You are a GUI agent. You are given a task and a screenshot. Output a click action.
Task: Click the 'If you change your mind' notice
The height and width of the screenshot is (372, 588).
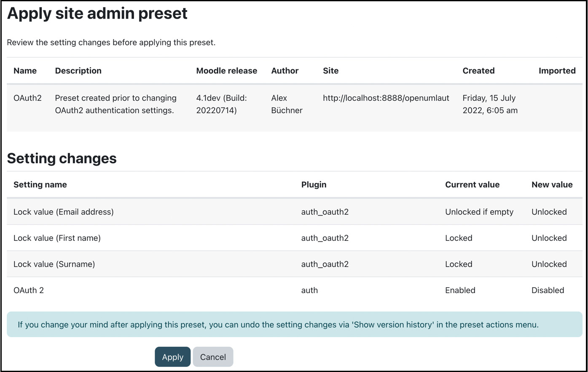click(x=294, y=324)
